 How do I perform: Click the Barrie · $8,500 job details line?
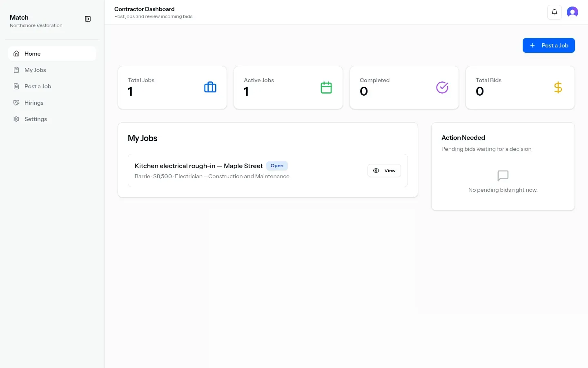pos(212,176)
